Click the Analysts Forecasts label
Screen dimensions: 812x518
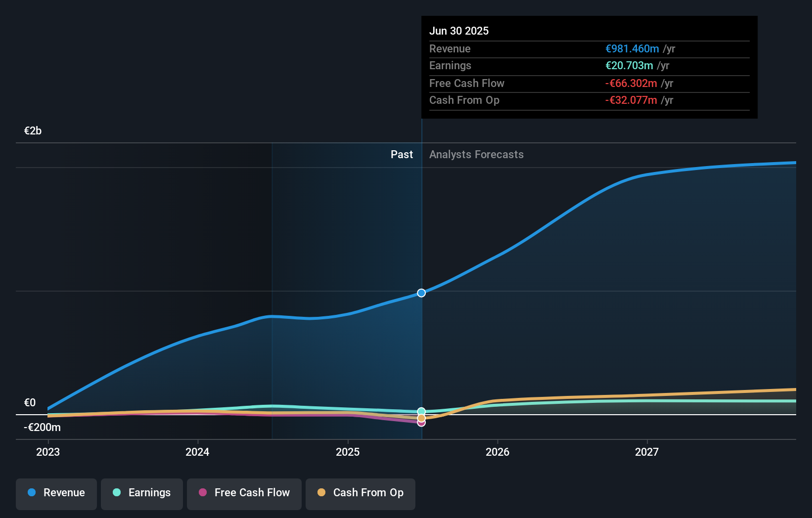pos(476,154)
